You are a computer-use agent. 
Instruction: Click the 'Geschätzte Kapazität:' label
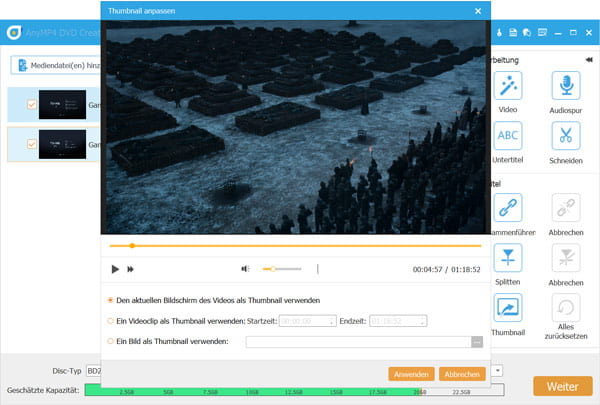coord(43,390)
